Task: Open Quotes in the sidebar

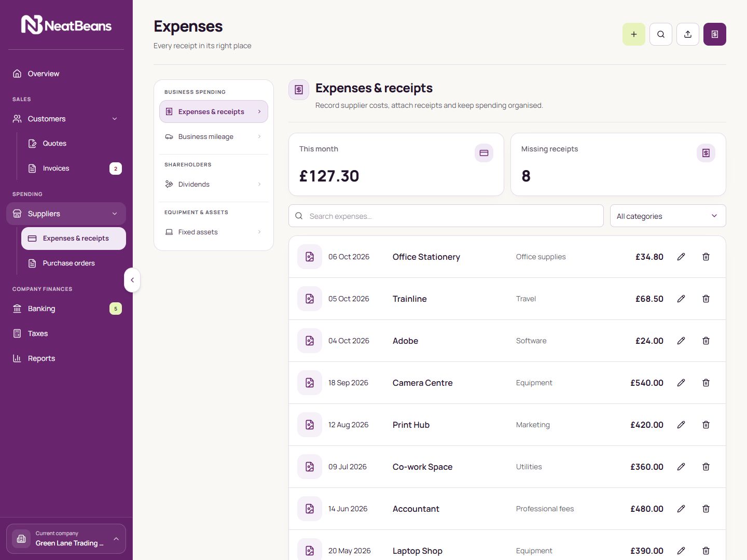Action: pos(74,143)
